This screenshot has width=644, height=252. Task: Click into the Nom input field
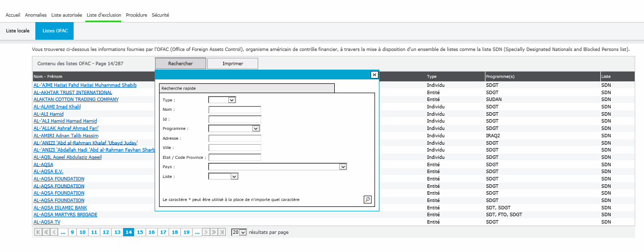[x=235, y=109]
